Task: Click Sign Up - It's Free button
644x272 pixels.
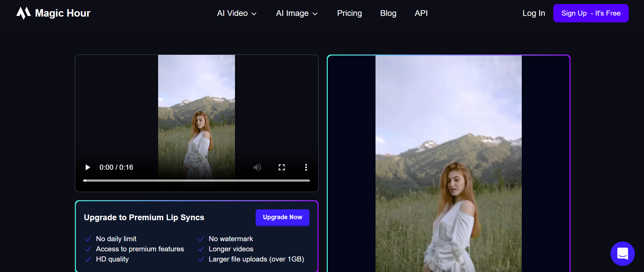Action: (591, 13)
